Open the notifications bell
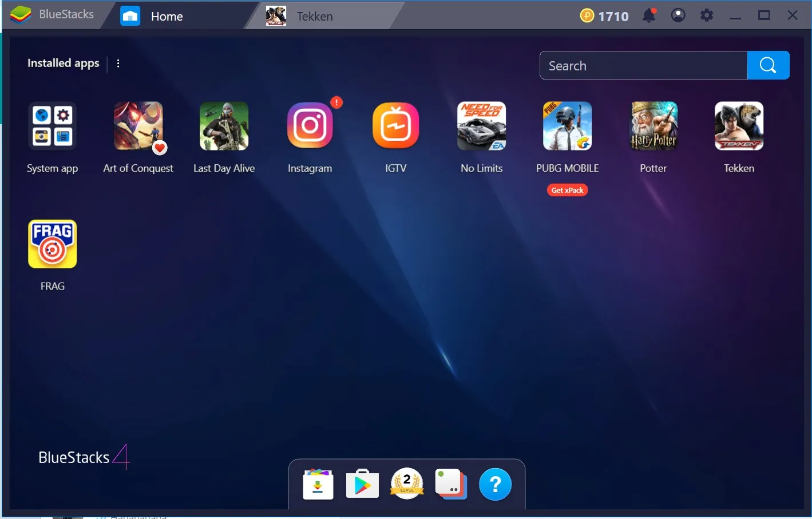The height and width of the screenshot is (519, 812). pyautogui.click(x=649, y=15)
